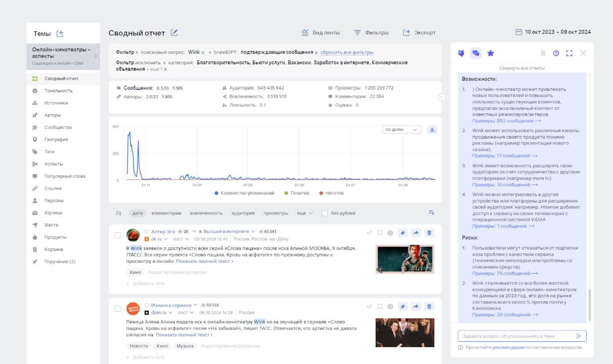Expand the Алтер Эго author dropdown
The height and width of the screenshot is (364, 613).
[194, 232]
